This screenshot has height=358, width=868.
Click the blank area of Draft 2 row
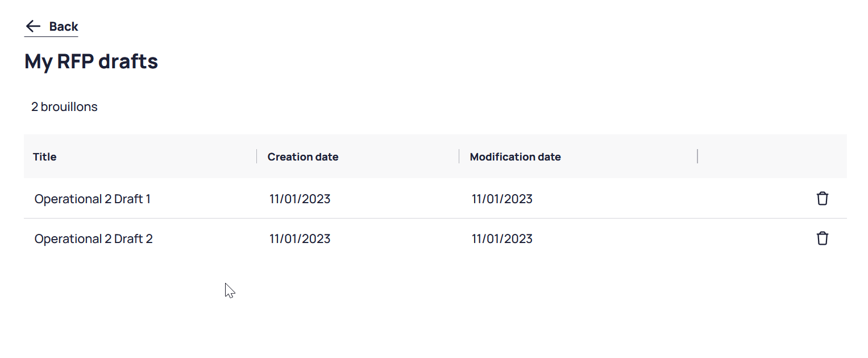coord(671,238)
